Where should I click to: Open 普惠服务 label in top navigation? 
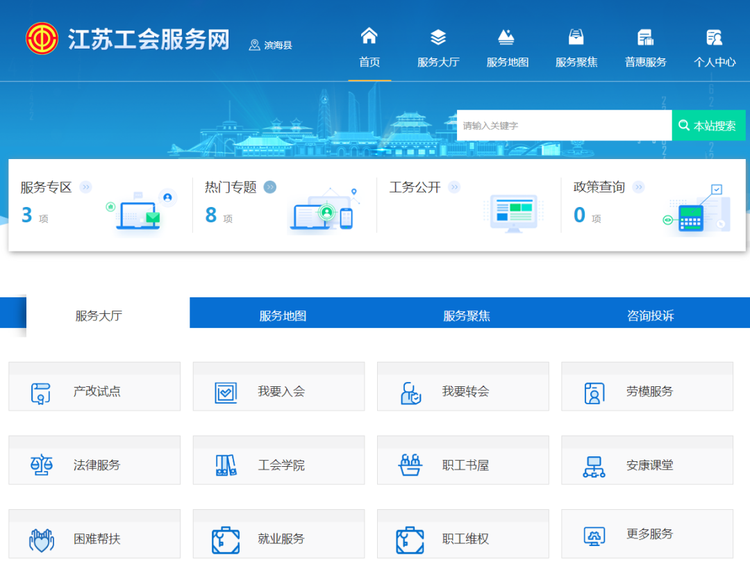pos(645,62)
